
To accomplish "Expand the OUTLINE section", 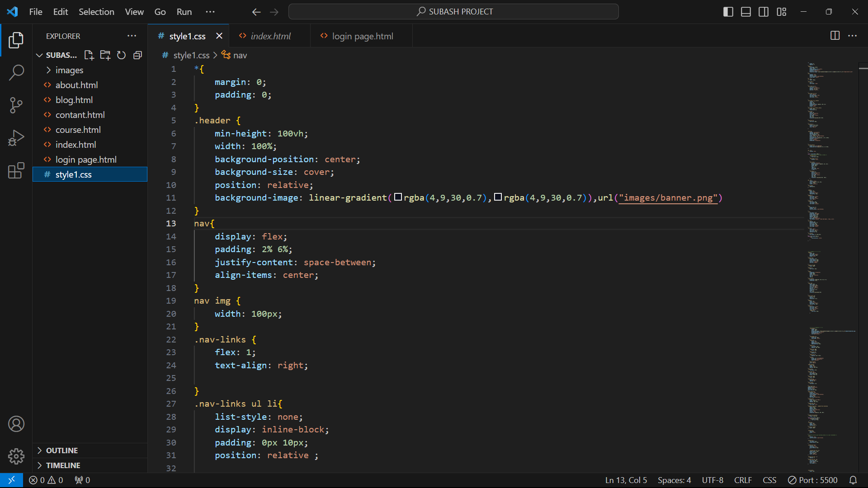I will tap(62, 450).
